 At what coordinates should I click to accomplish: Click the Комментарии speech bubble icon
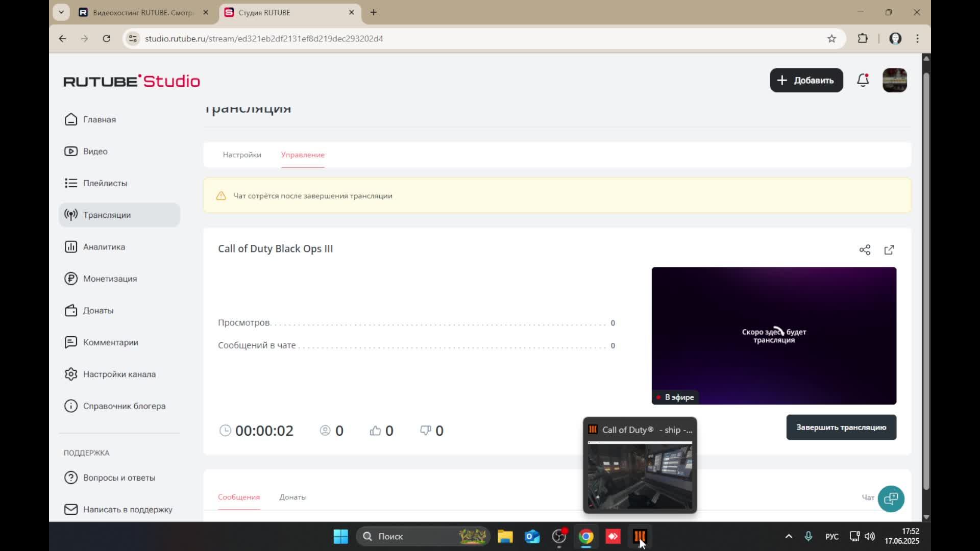[71, 342]
